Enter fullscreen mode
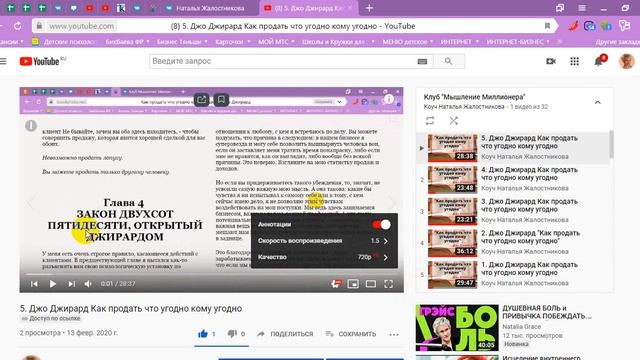This screenshot has width=640, height=360. click(x=389, y=284)
